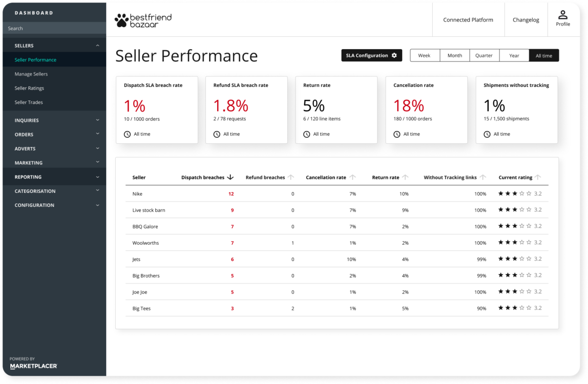Click Nike's star rating
This screenshot has height=384, width=588.
pos(514,193)
